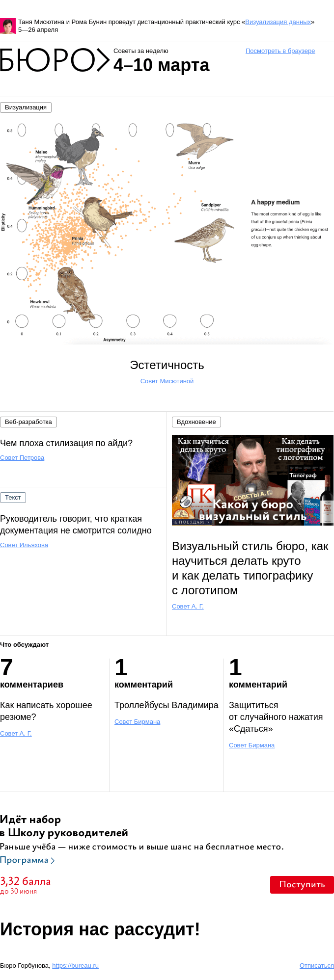The height and width of the screenshot is (980, 334).
Task: Select the Вдохновение tag
Action: (196, 422)
